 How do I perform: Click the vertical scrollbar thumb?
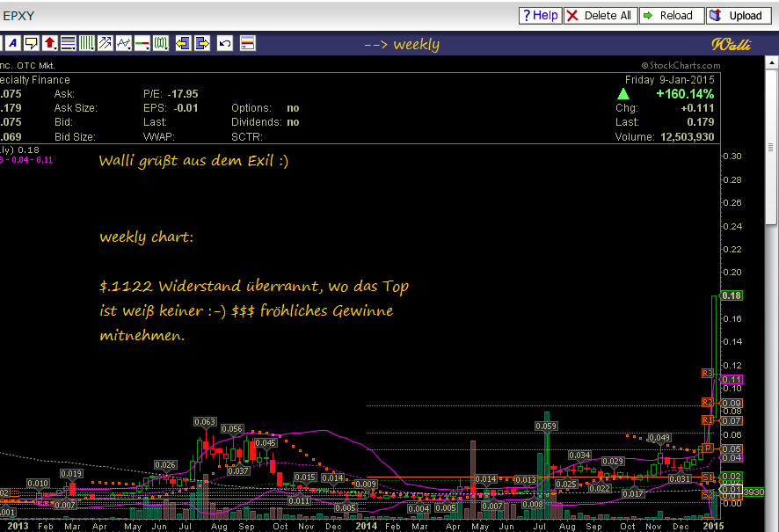(771, 147)
